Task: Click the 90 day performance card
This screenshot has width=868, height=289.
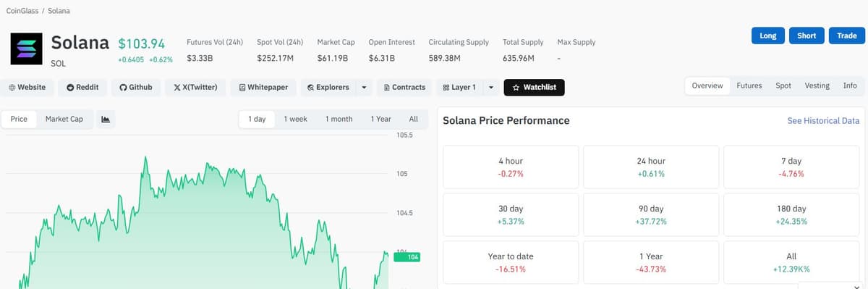Action: [651, 214]
